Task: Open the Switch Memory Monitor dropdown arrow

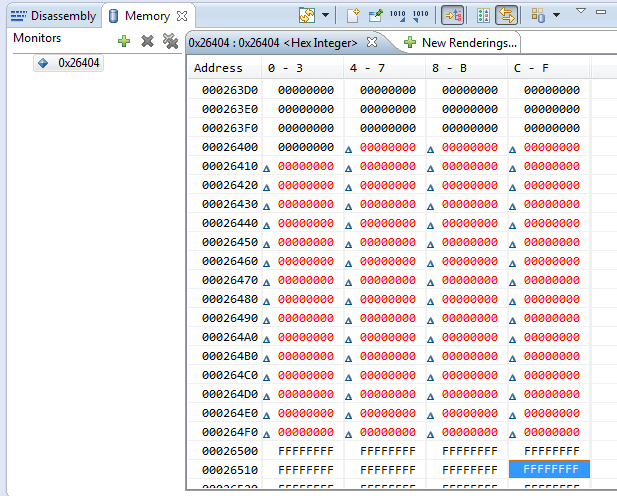Action: [x=556, y=15]
